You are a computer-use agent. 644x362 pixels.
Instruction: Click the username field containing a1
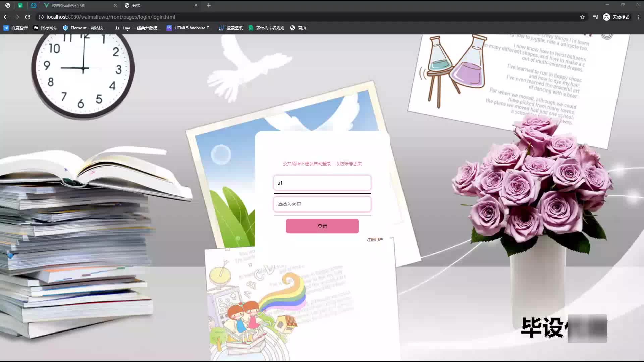[322, 183]
